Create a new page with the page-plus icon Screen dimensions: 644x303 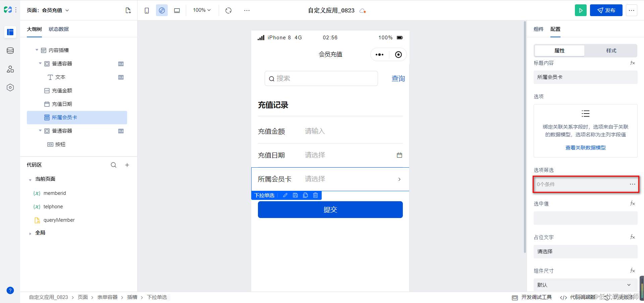coord(128,10)
